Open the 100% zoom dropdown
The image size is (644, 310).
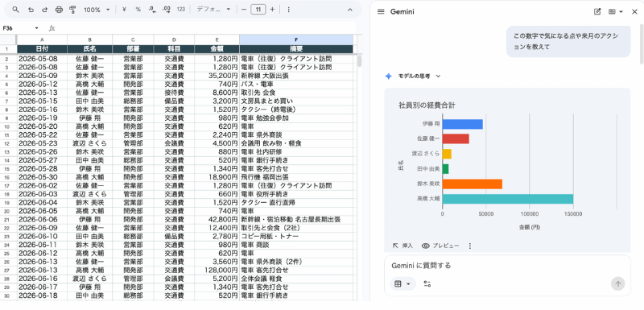point(97,10)
